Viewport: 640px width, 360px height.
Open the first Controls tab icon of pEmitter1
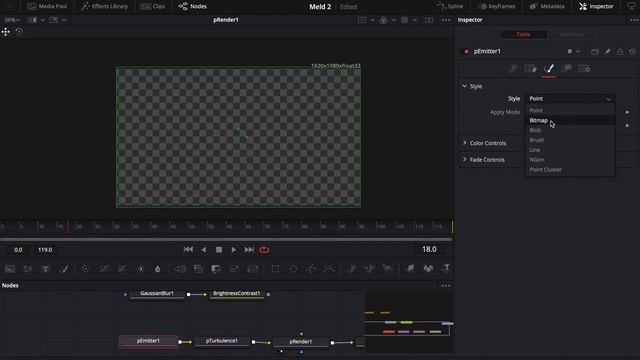(x=513, y=69)
